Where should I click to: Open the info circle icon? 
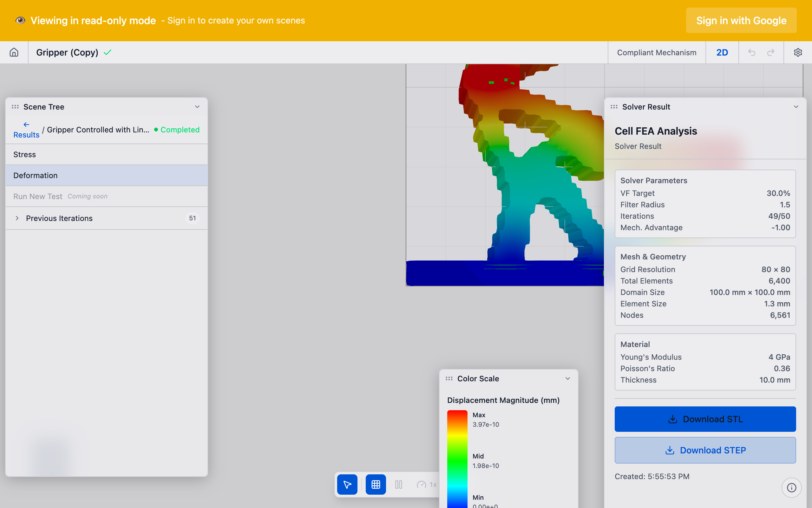[791, 487]
